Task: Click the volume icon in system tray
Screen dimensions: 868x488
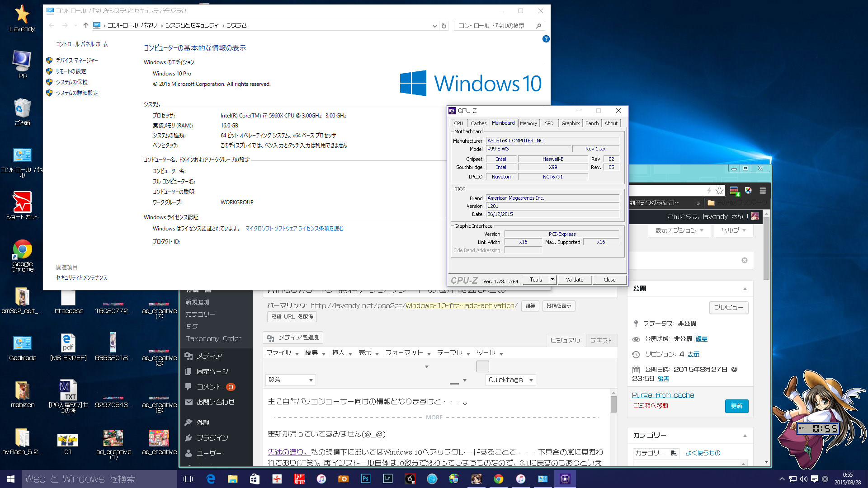Action: [x=803, y=479]
